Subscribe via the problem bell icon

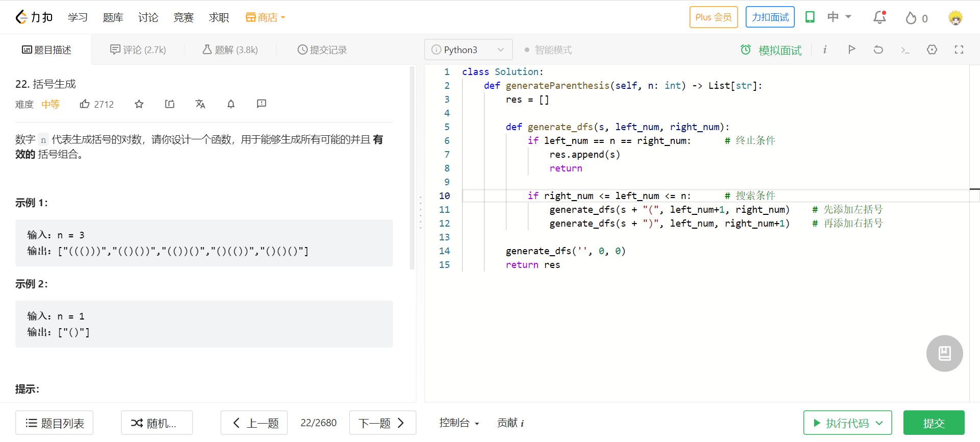pos(231,104)
